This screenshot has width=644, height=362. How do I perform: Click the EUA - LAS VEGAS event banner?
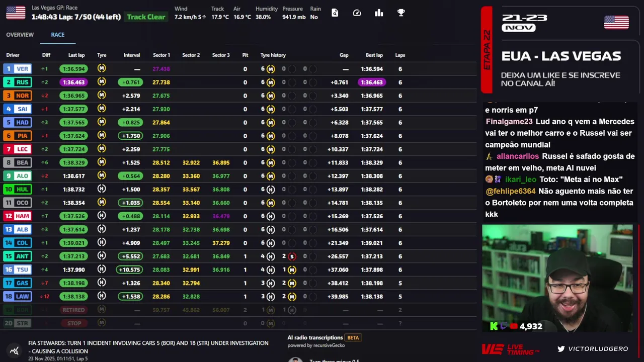pos(561,56)
